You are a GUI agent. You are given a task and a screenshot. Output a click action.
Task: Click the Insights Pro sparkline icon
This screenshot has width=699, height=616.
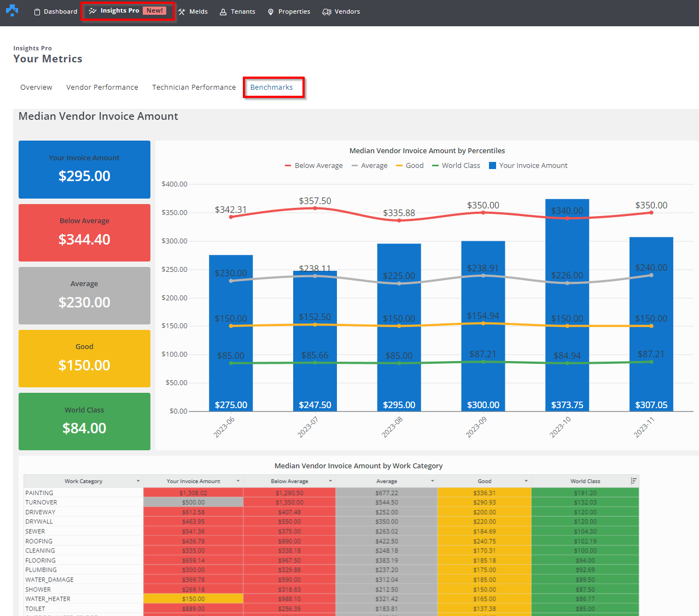[x=93, y=11]
